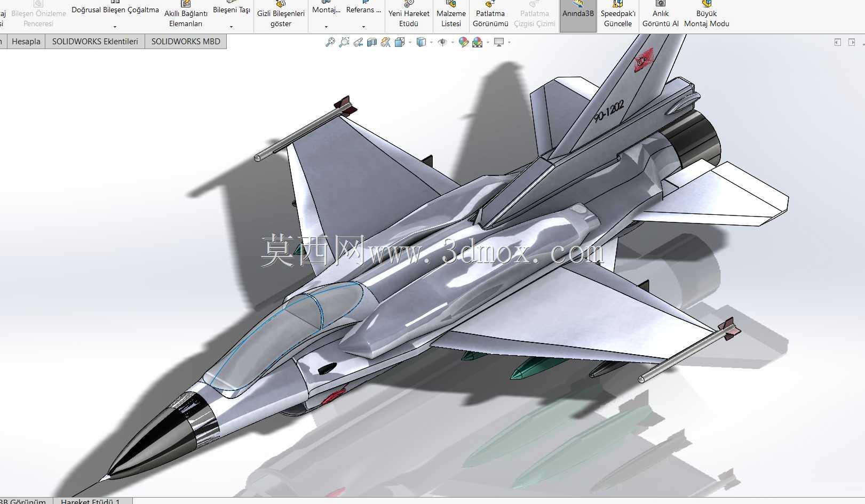
Task: Click the expand-right panel icon at top right
Action: click(x=852, y=42)
